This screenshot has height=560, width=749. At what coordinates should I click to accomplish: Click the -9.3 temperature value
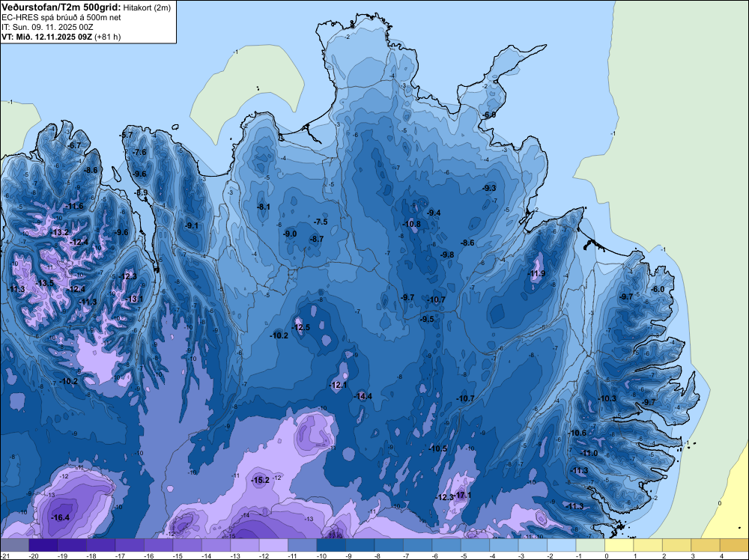point(489,188)
